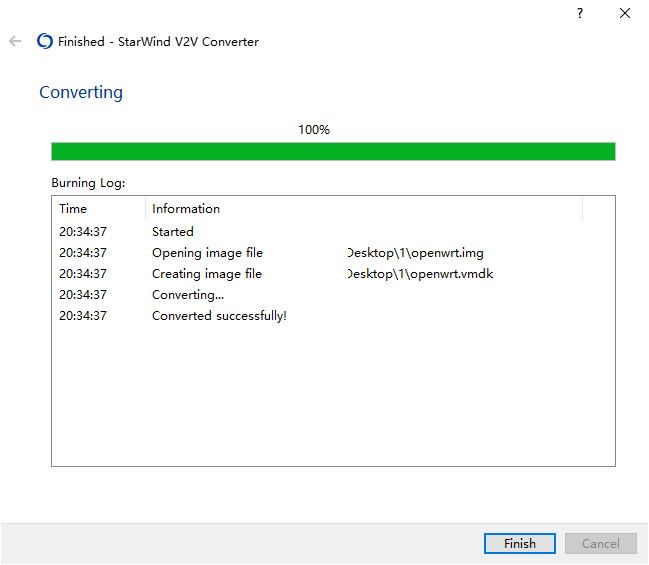
Task: Click the Finish button
Action: click(519, 543)
